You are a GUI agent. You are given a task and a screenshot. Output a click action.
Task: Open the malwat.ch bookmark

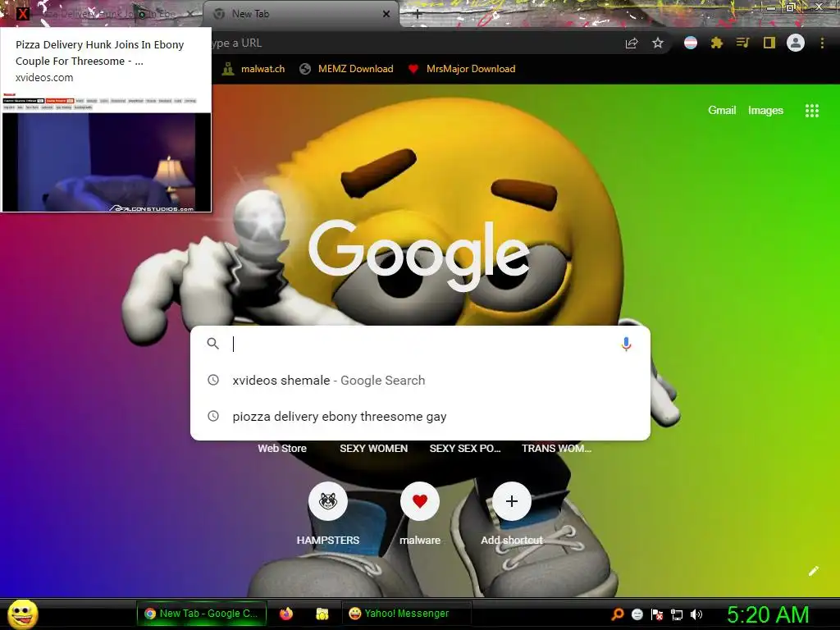click(x=253, y=69)
